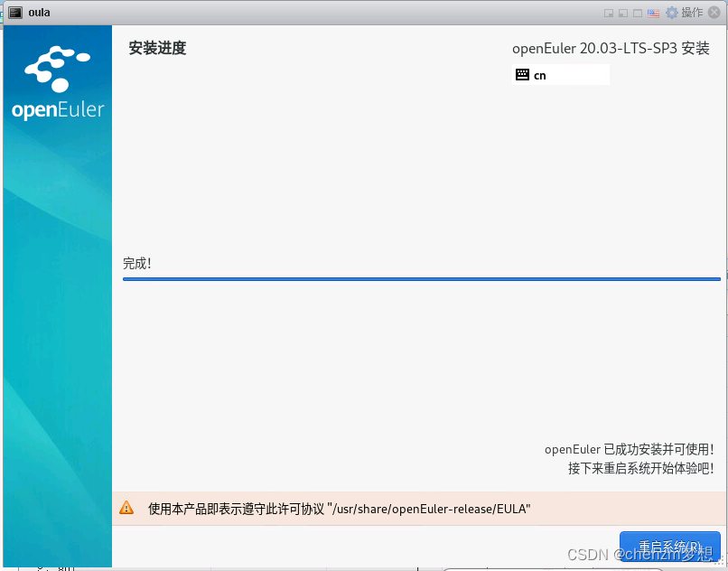Click the cn keyboard layout indicator

560,75
